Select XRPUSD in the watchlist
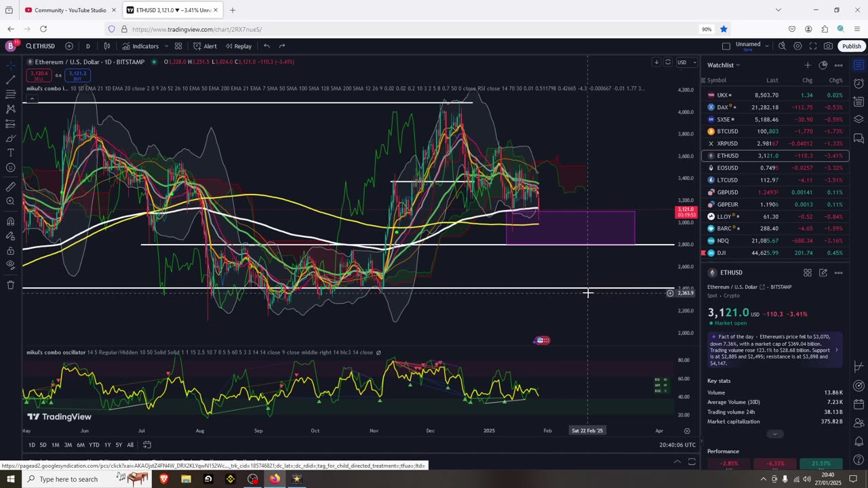This screenshot has height=488, width=868. point(775,144)
